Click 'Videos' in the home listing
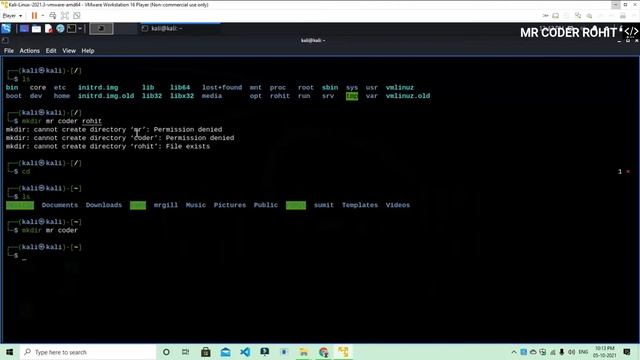The image size is (640, 360). tap(398, 205)
